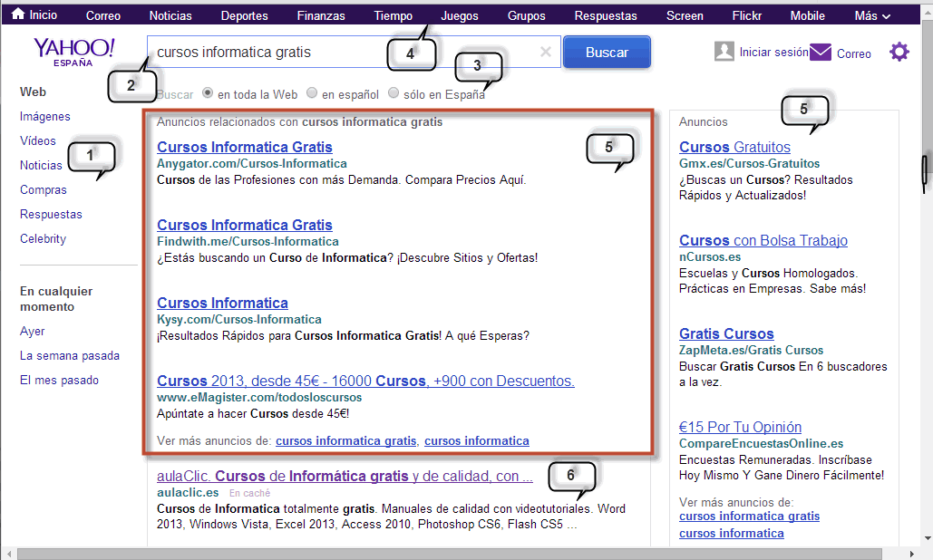Open the 'Gratis Cursos' ZapMeta ad

coord(726,333)
